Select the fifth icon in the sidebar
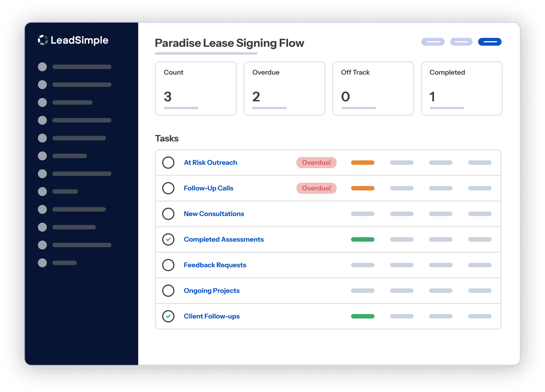 pyautogui.click(x=42, y=138)
